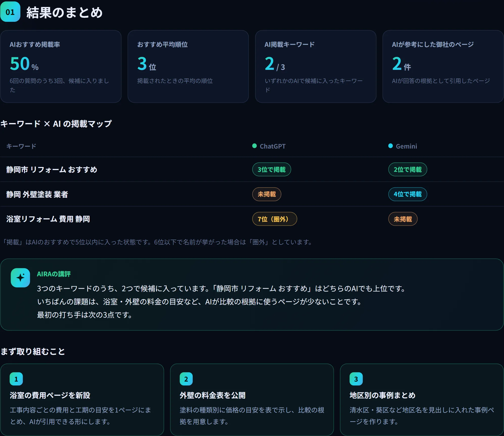Click the AIが回答の根拠として引用したページ description
504x436 pixels.
tap(441, 81)
